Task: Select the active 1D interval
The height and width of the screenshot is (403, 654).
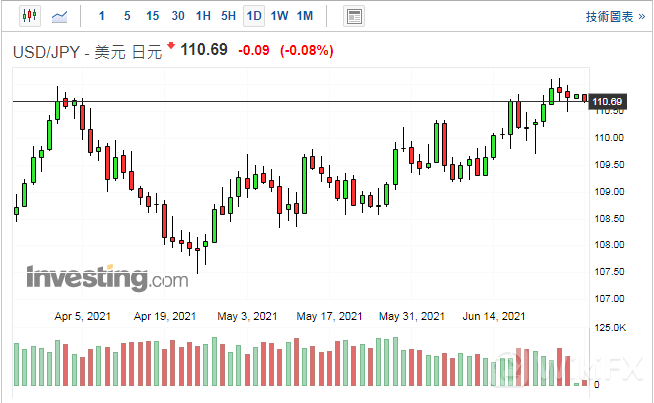Action: click(x=254, y=16)
